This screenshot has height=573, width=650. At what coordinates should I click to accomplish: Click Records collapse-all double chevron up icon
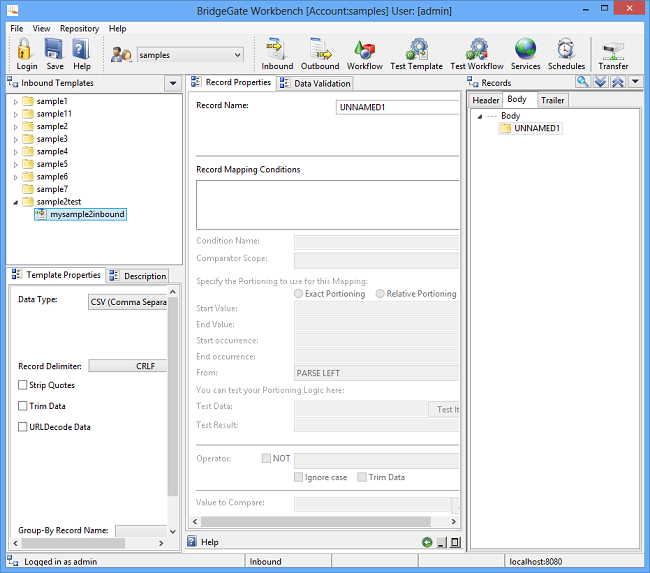(x=618, y=82)
